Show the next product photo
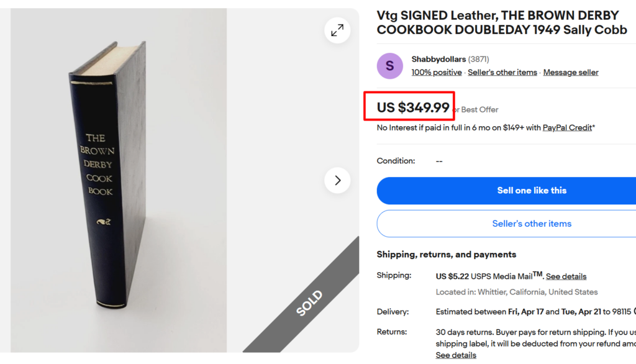 337,181
